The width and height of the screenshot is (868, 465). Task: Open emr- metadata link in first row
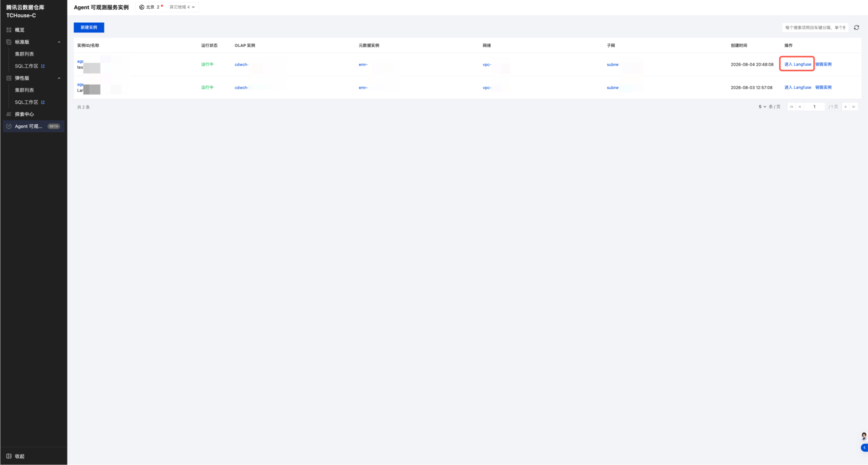tap(363, 65)
